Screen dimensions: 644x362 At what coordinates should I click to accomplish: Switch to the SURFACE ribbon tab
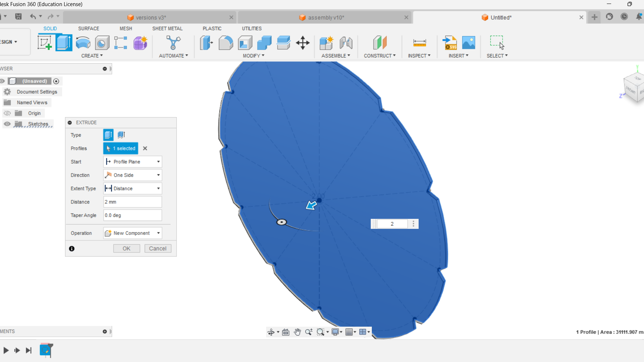(88, 29)
